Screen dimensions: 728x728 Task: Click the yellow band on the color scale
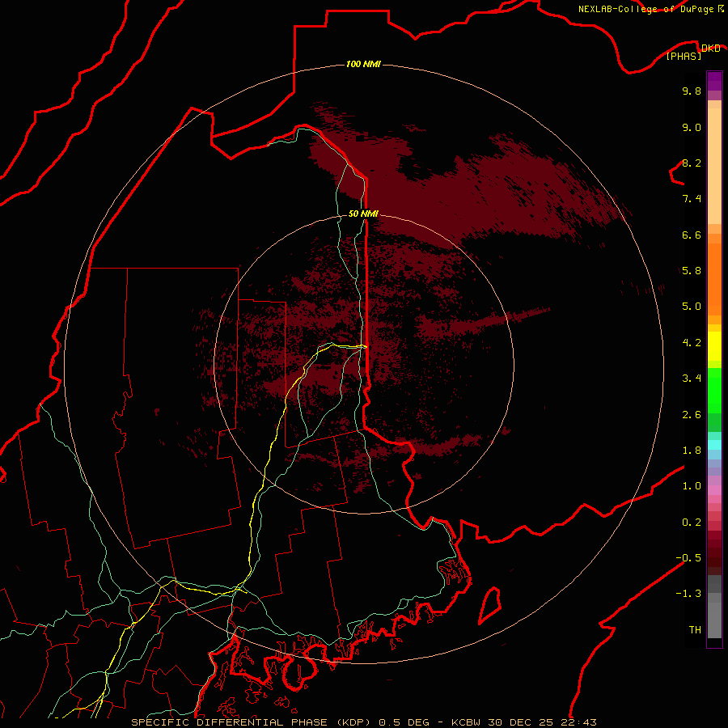[x=714, y=346]
